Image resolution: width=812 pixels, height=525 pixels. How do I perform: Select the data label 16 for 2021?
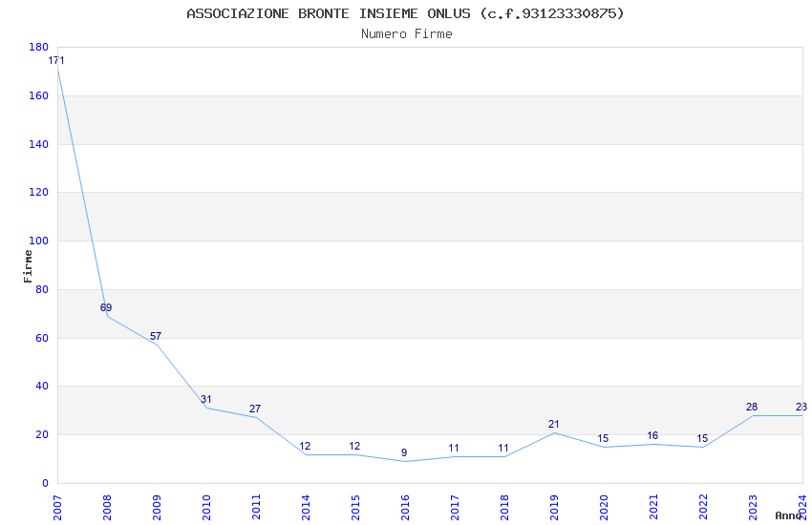tap(652, 435)
